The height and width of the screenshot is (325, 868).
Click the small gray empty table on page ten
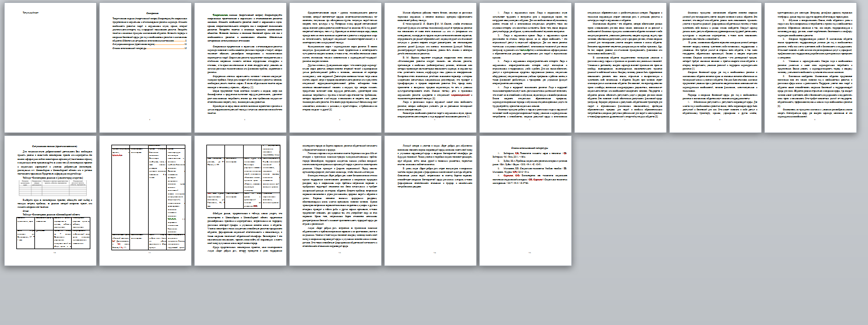coord(52,188)
